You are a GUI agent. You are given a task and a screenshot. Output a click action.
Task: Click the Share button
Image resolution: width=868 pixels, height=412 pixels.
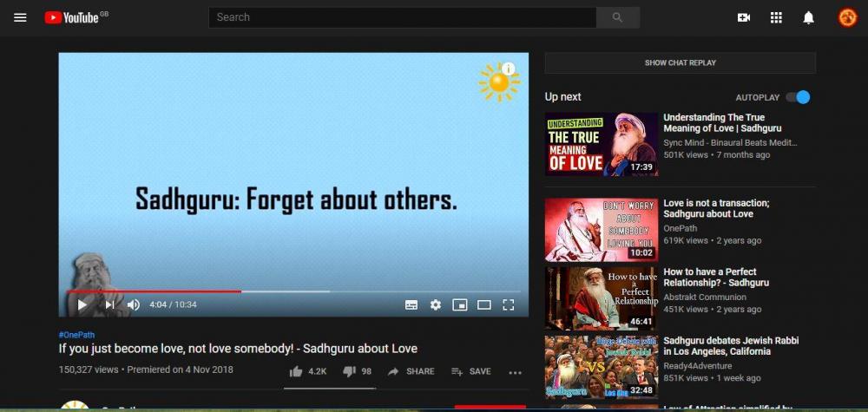[411, 371]
